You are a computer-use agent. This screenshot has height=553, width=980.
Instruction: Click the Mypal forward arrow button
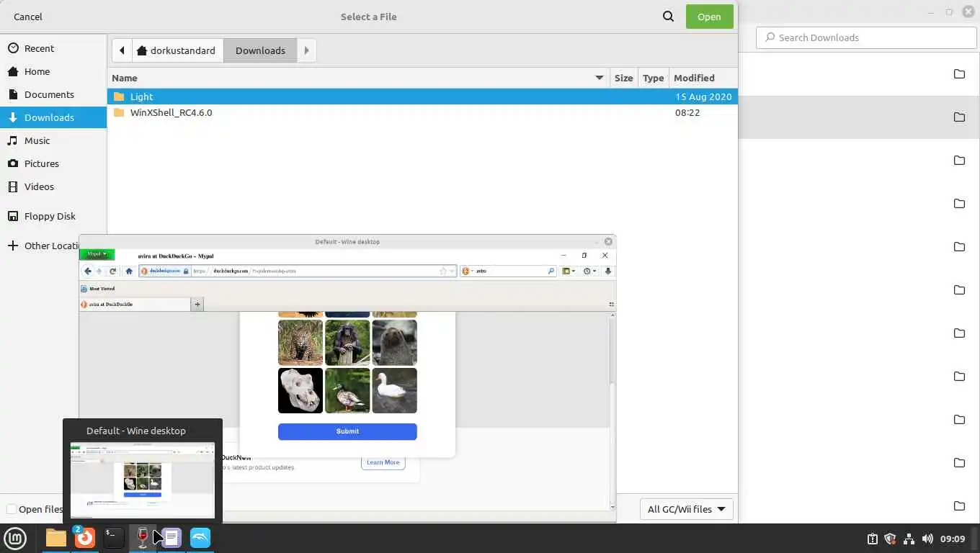(x=99, y=271)
